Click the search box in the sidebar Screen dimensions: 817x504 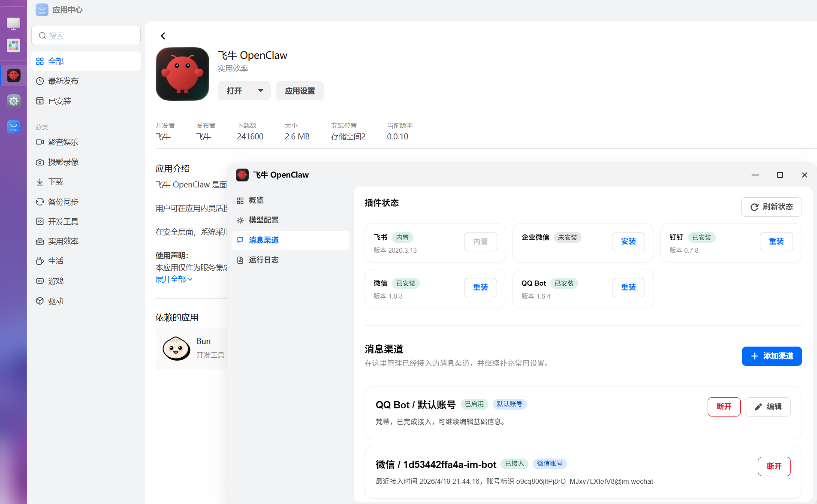[86, 35]
